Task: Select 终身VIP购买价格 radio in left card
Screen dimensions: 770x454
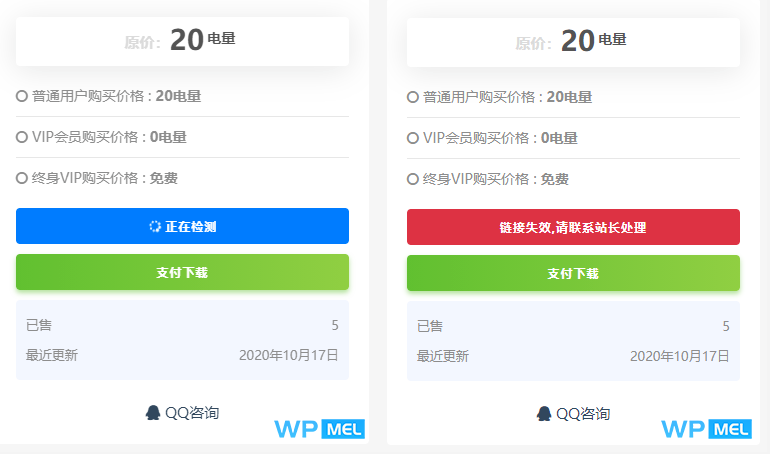Action: [x=22, y=178]
